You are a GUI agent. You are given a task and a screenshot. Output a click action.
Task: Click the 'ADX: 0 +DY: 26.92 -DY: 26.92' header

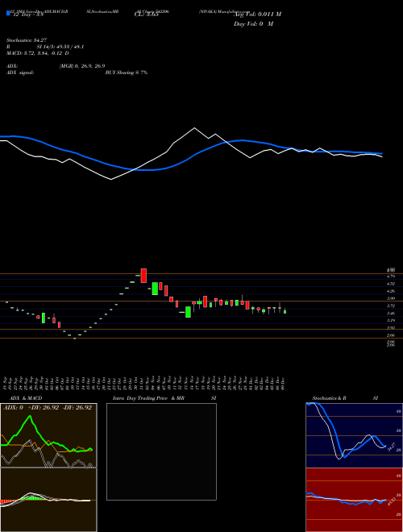[x=48, y=408]
